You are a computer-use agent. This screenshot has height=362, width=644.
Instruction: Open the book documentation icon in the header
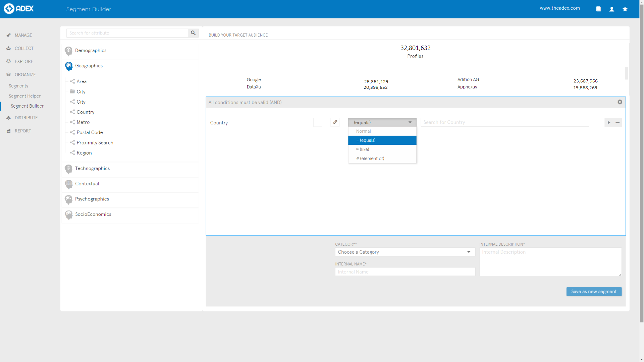coord(598,9)
